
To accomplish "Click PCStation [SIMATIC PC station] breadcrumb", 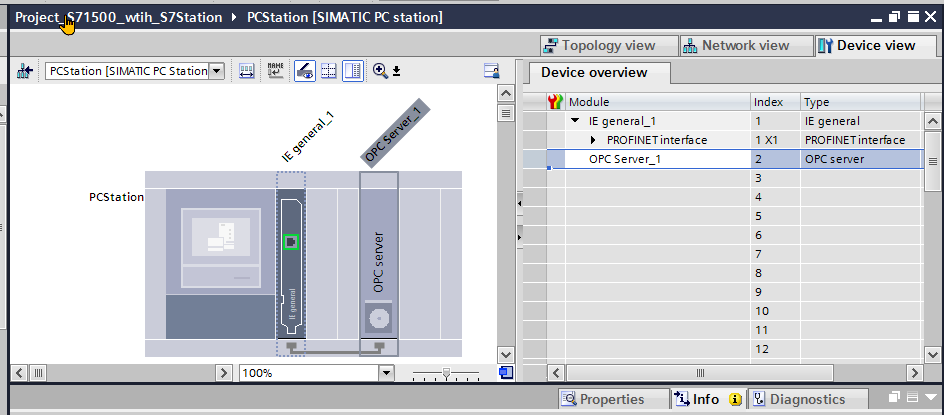I will (x=345, y=17).
